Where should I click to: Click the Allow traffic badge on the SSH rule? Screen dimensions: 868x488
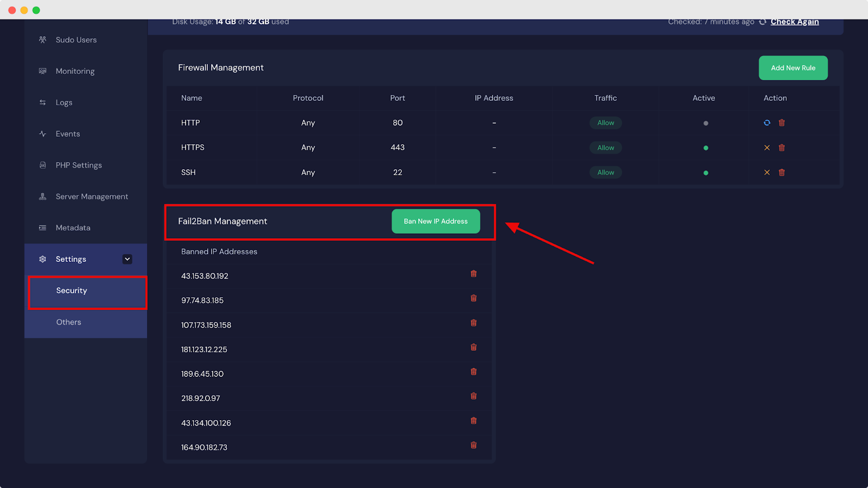605,172
